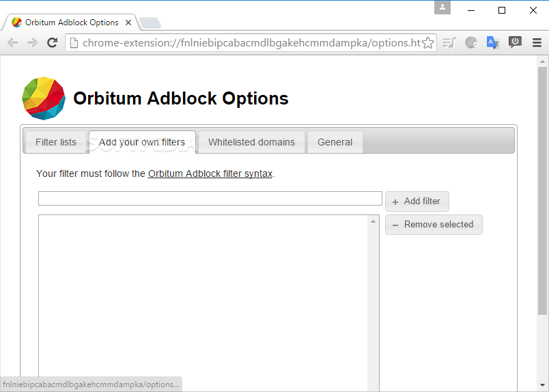Open the Whitelisted domains tab
The image size is (549, 392).
click(x=251, y=142)
